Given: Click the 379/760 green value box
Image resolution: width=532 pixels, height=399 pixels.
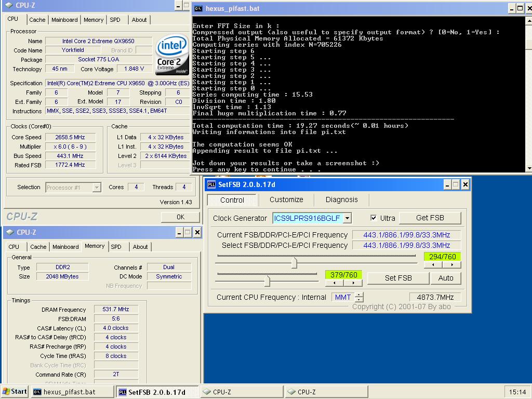Looking at the screenshot, I should tap(344, 274).
